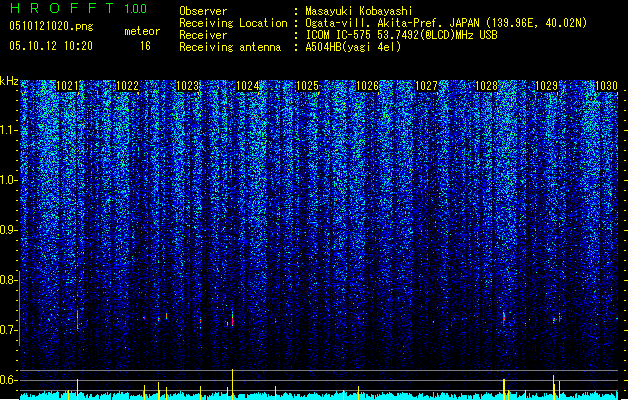Click the time marker 1029
The width and height of the screenshot is (629, 400).
(x=546, y=86)
